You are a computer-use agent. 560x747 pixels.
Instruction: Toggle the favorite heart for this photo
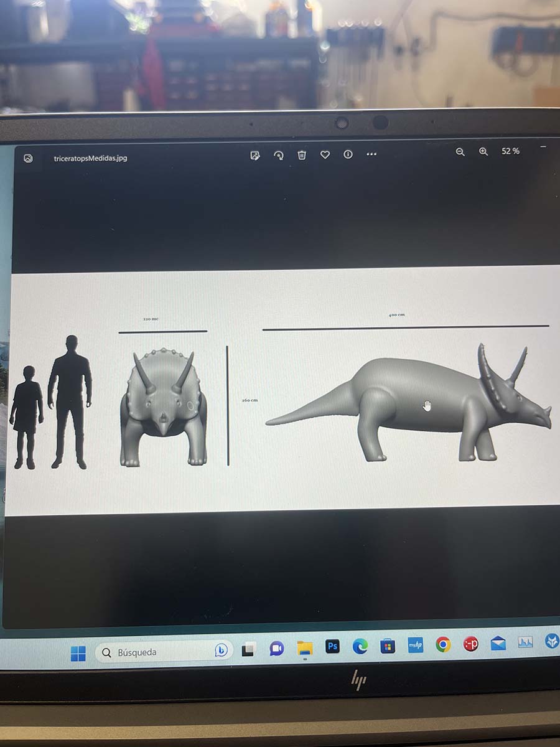coord(325,155)
